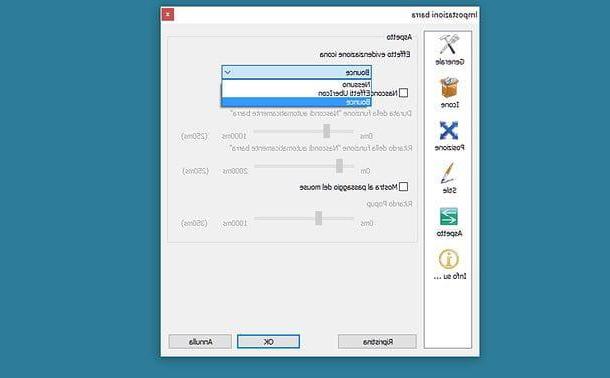Pick the highlighted Bounce list option
This screenshot has width=610, height=378.
(296, 102)
